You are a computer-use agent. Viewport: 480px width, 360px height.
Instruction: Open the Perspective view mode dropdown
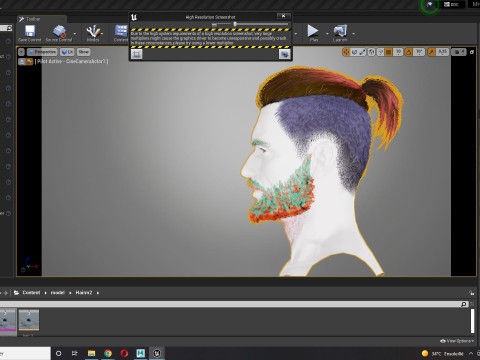click(42, 52)
